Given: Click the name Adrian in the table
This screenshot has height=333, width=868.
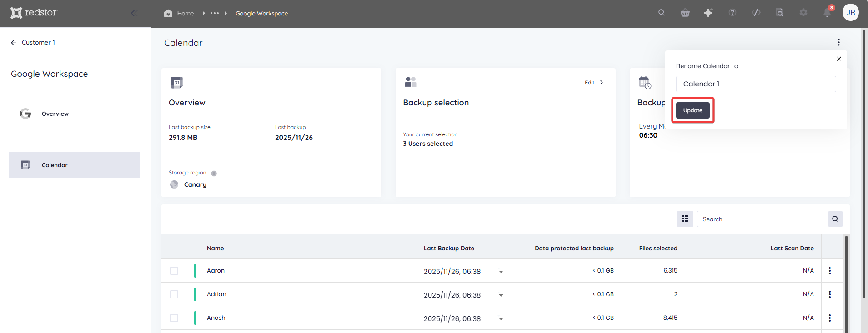Looking at the screenshot, I should [216, 294].
